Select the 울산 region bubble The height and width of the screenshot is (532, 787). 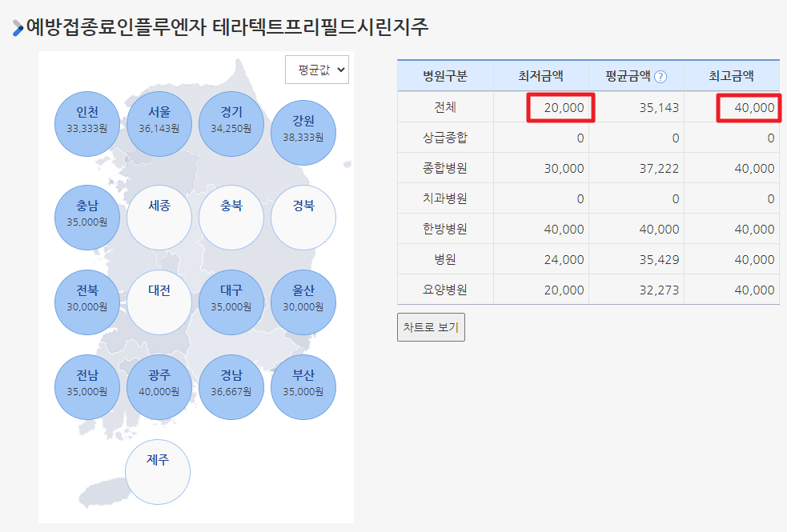coord(303,302)
